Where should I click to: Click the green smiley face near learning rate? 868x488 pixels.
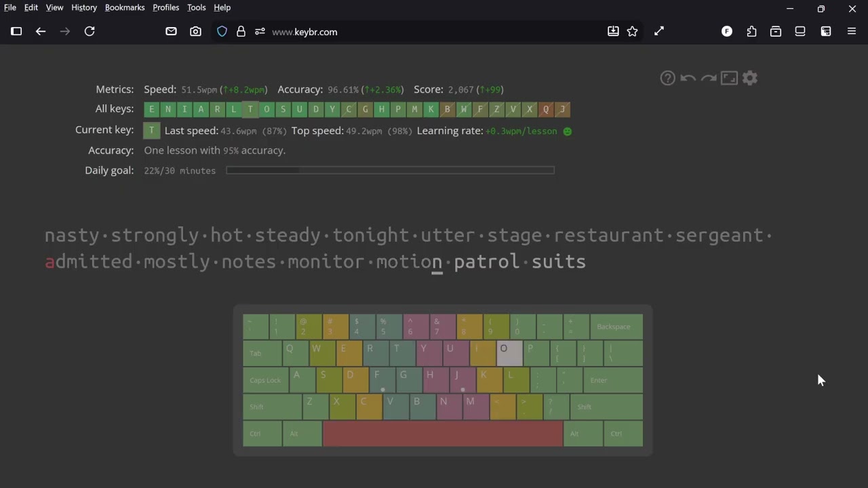[568, 131]
